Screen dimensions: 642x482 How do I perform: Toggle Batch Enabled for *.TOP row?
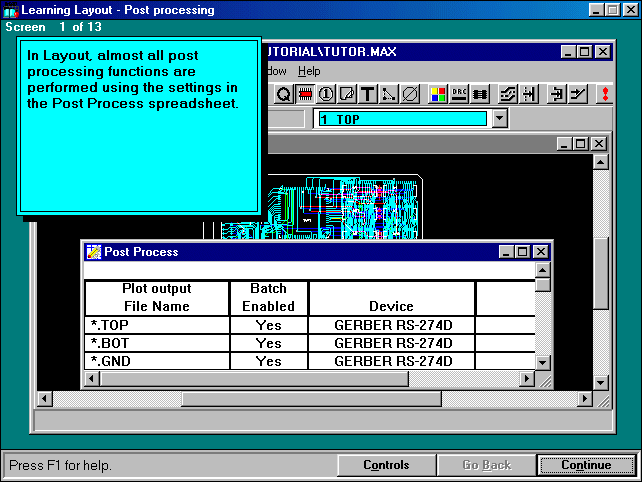click(268, 325)
